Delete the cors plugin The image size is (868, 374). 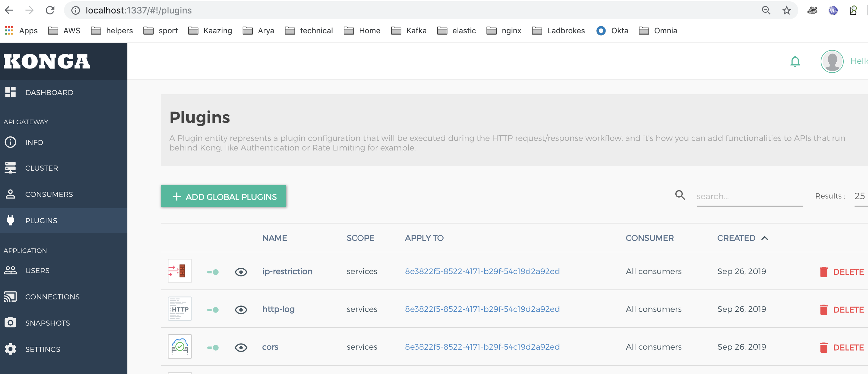click(x=841, y=347)
